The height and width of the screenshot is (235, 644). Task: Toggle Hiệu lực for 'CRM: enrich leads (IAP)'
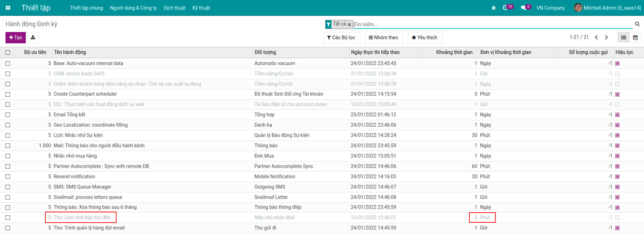point(617,74)
